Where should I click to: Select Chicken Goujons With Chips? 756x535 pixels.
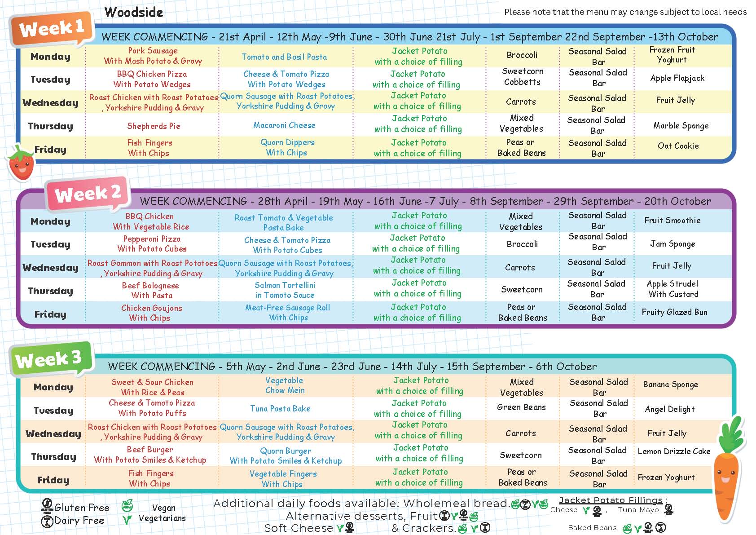pos(151,313)
